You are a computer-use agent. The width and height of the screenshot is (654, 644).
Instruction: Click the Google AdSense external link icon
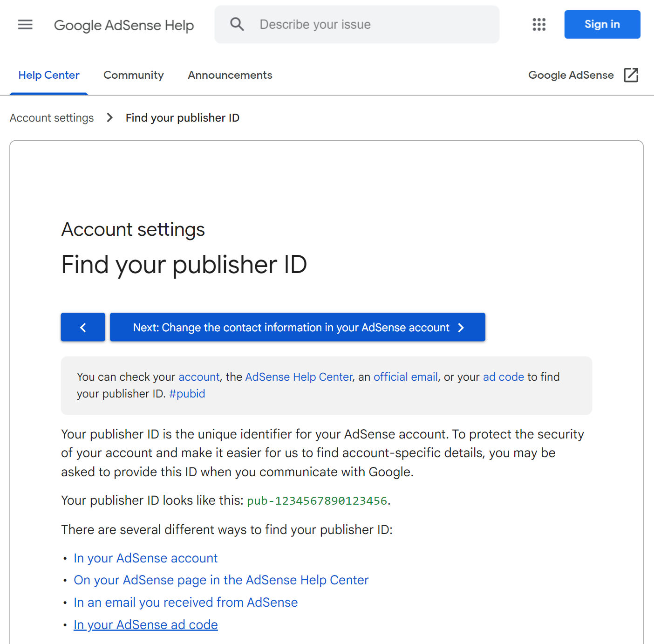click(x=631, y=75)
